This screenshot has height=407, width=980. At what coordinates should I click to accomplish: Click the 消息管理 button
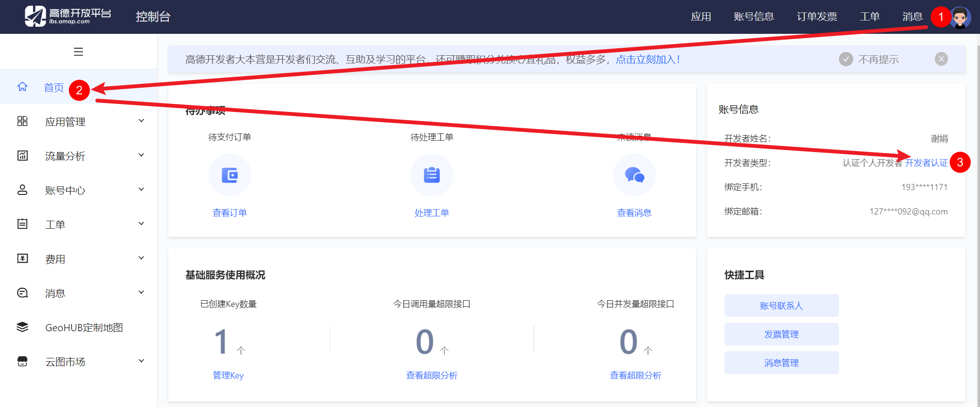782,363
